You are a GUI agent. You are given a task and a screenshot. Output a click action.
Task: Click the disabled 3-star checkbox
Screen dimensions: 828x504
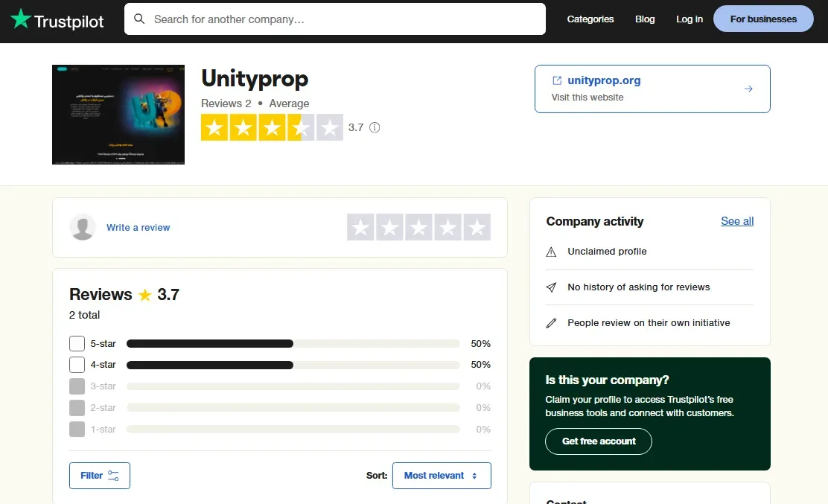[x=77, y=386]
